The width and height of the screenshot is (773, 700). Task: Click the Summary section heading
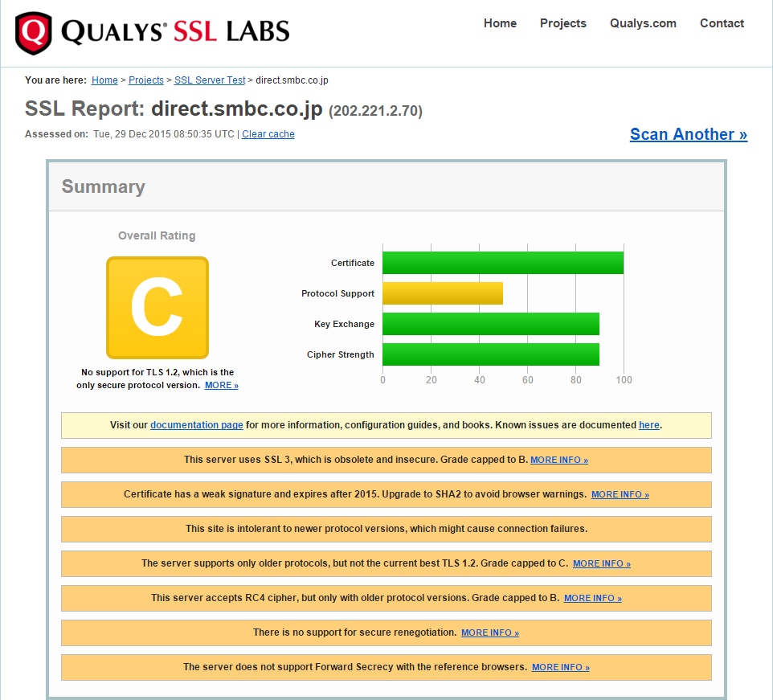[x=104, y=186]
